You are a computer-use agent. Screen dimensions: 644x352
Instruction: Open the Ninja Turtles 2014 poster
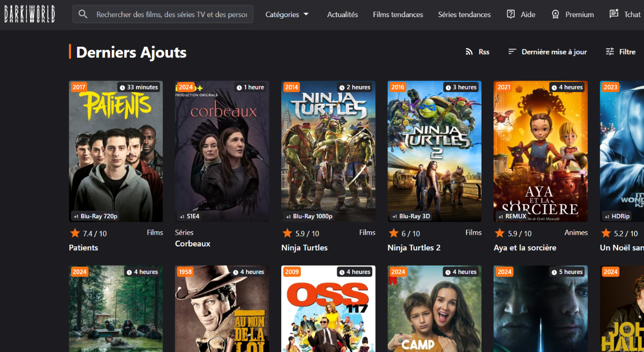328,151
